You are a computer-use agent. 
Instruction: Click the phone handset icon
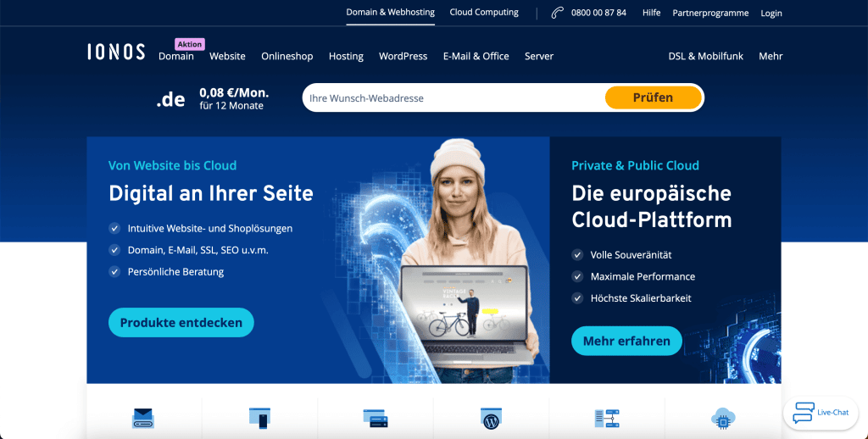(557, 13)
